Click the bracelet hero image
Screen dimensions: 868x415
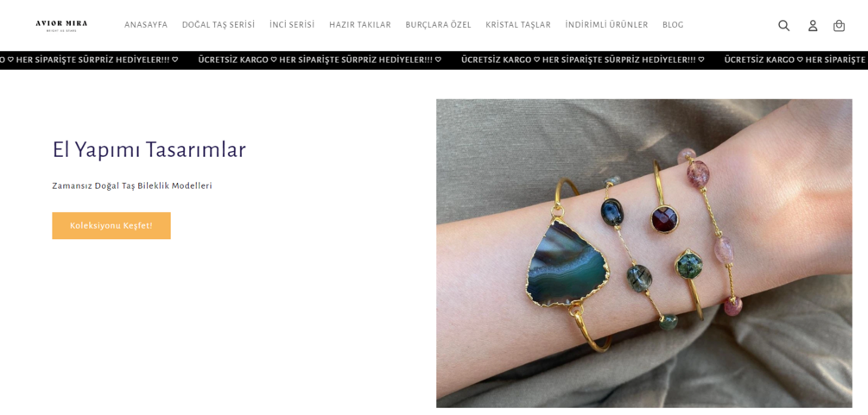(x=644, y=254)
